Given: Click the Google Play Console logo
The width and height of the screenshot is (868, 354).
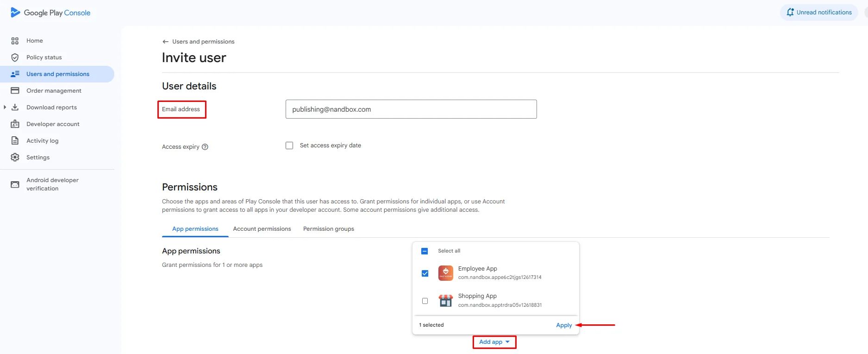Looking at the screenshot, I should pos(50,13).
